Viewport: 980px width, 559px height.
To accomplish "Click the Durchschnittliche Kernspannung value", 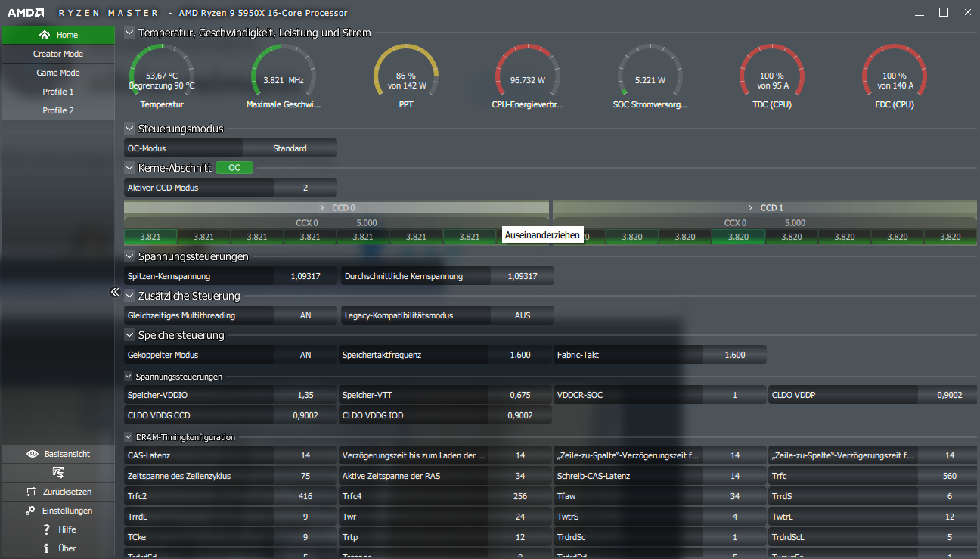I will tap(523, 276).
